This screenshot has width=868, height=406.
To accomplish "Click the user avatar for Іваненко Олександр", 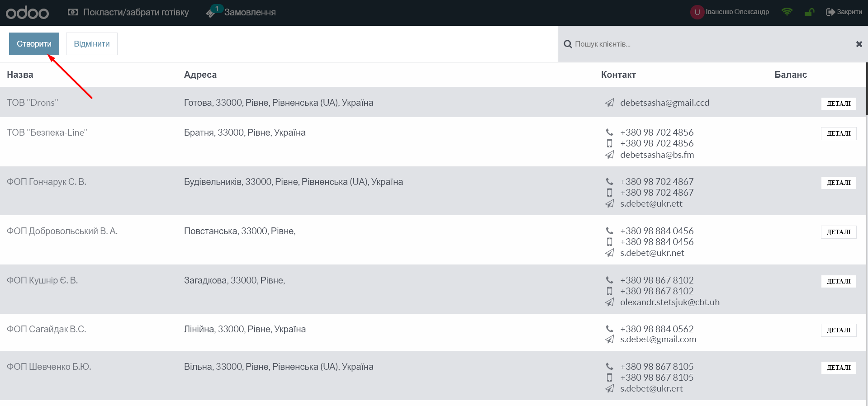I will [x=697, y=12].
